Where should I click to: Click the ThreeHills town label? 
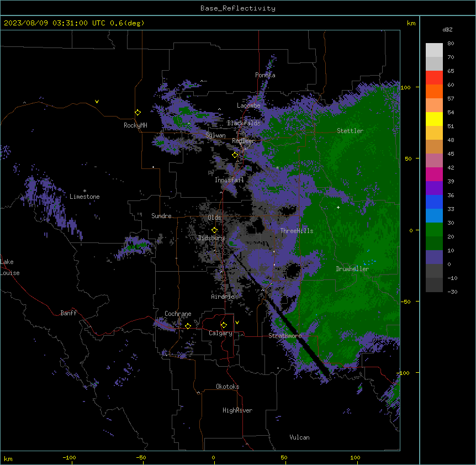(297, 231)
